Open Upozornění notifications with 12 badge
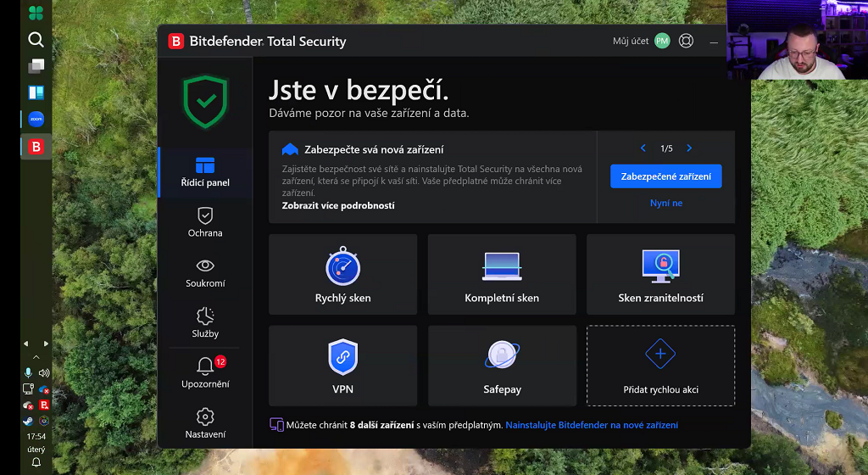 pos(205,373)
